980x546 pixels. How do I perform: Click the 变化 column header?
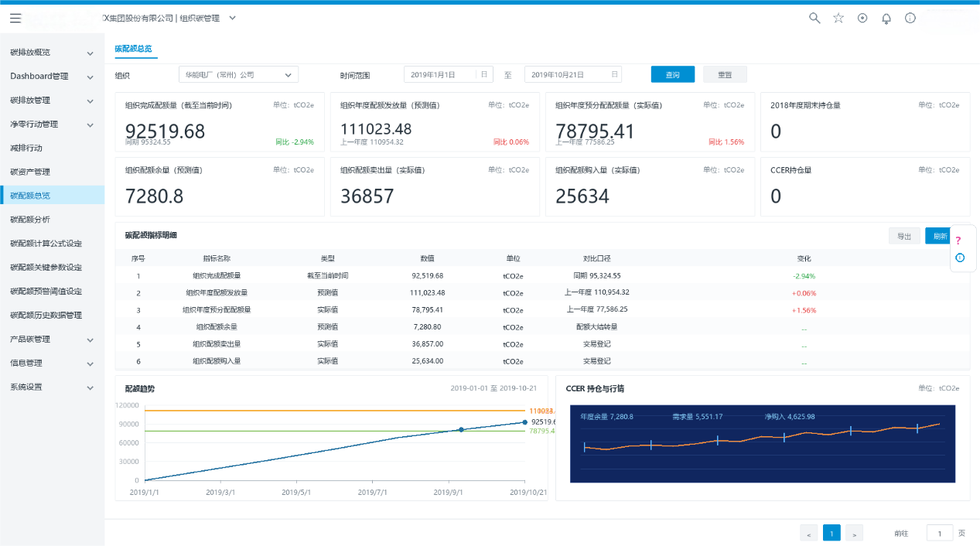tap(804, 258)
